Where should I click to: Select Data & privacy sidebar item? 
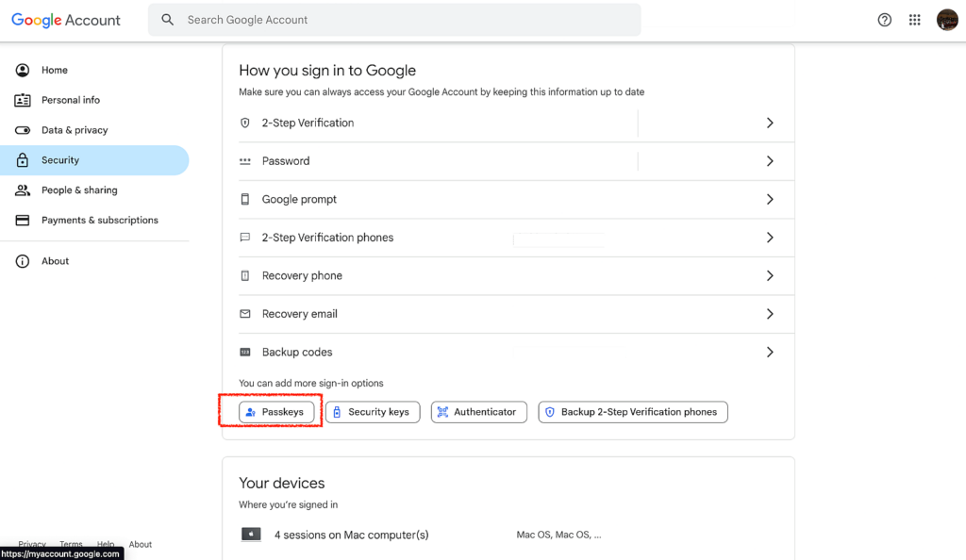click(75, 130)
